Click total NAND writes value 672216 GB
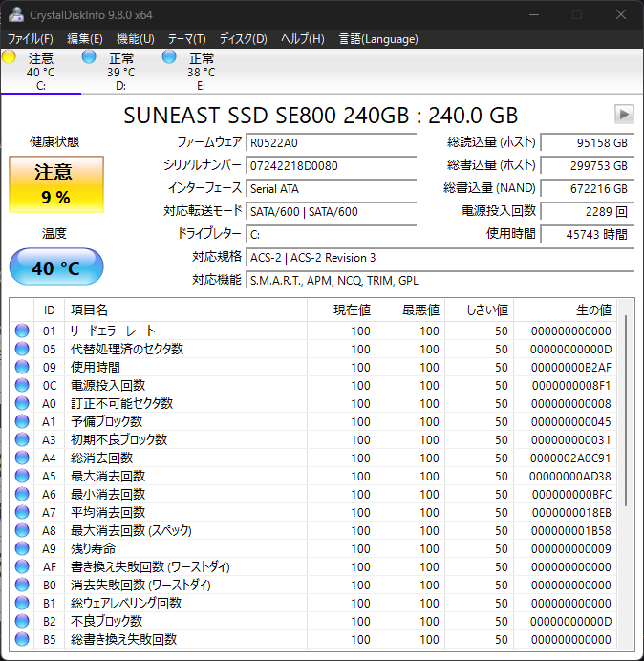The width and height of the screenshot is (644, 661). (588, 188)
